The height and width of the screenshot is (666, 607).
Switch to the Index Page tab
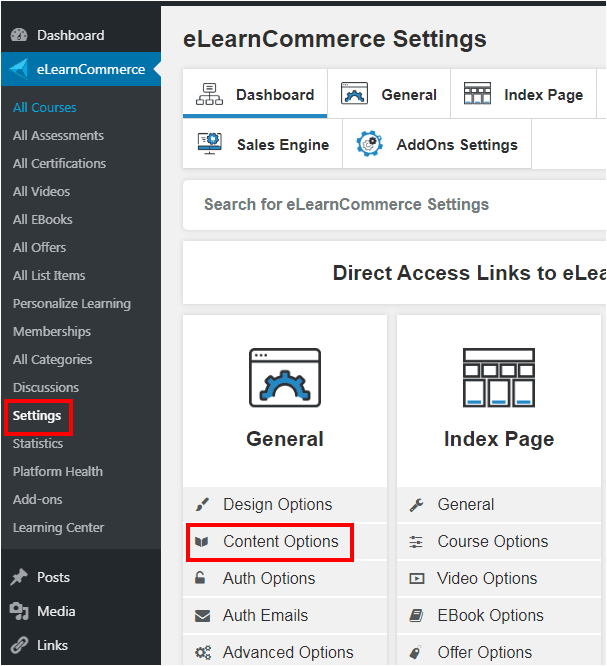coord(523,94)
